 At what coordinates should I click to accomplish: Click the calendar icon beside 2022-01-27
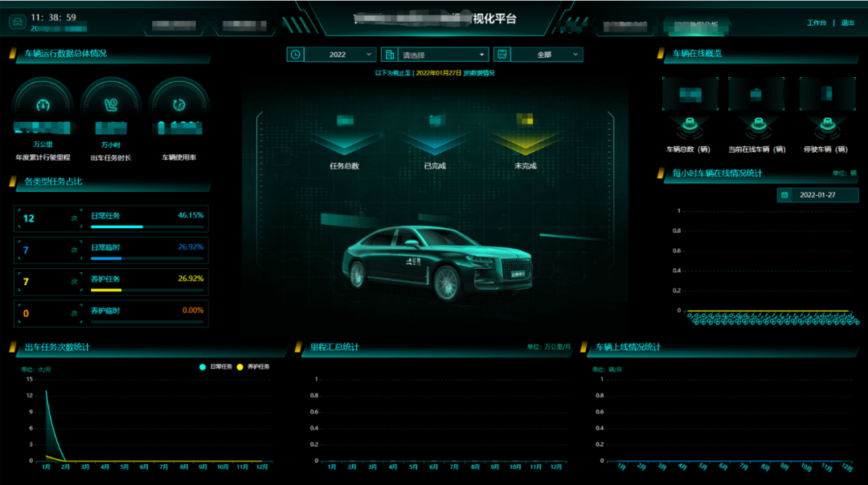pos(784,194)
